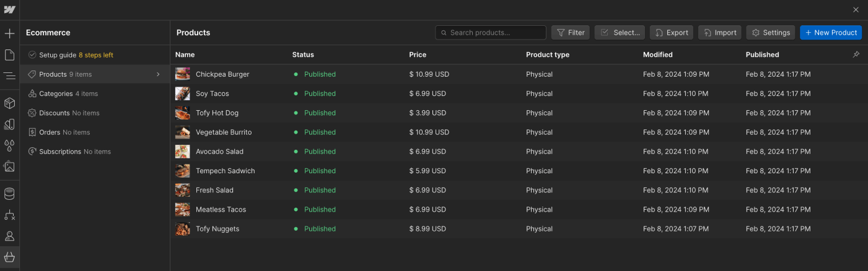
Task: Sort by the Price column header
Action: [x=418, y=54]
